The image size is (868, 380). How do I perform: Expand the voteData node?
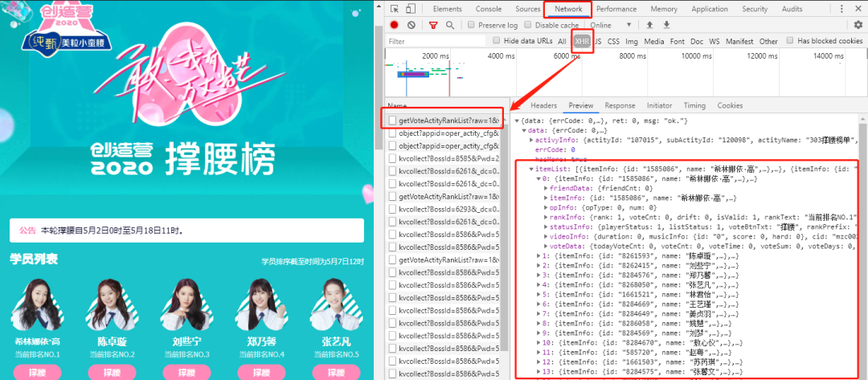click(545, 246)
